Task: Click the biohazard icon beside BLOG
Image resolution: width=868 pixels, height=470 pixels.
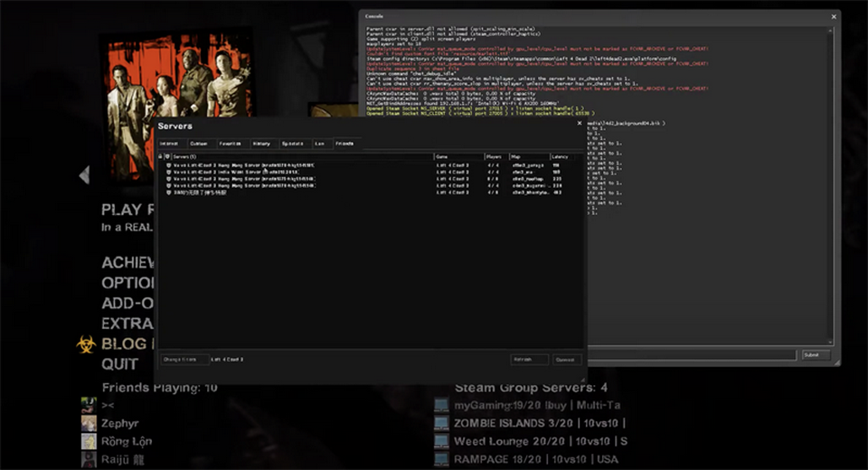Action: 86,344
